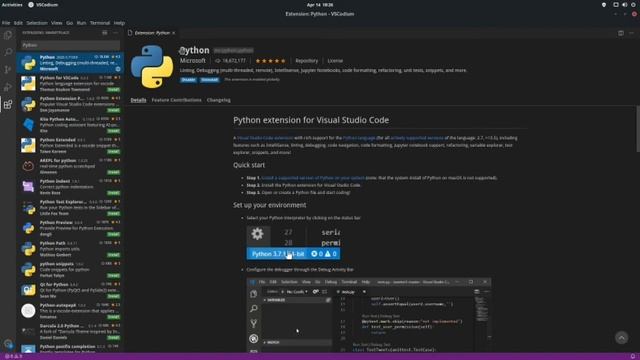Screen dimensions: 640x360
Task: Open the Selection menu
Action: tap(37, 23)
